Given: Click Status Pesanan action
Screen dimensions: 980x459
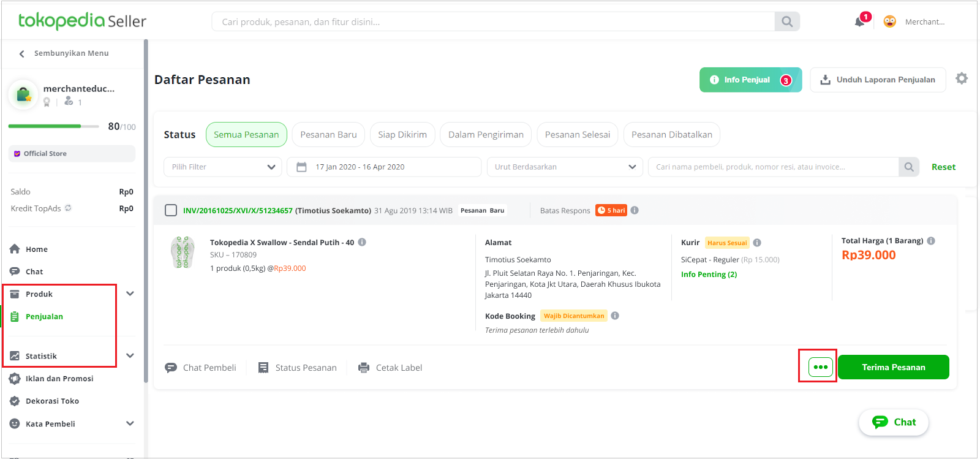Looking at the screenshot, I should (298, 368).
